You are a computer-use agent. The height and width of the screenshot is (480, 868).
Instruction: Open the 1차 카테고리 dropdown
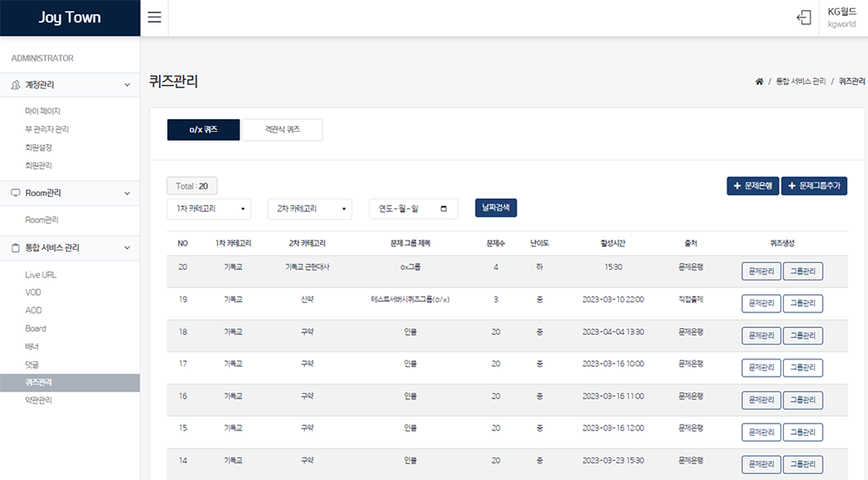pos(208,209)
